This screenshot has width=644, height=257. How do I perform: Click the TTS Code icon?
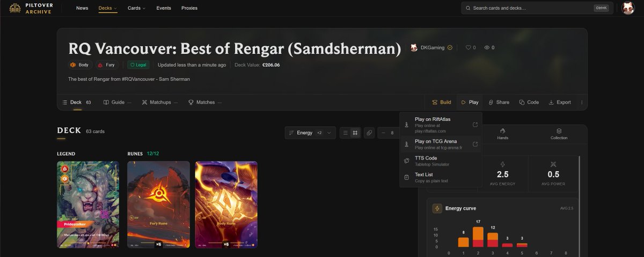[407, 161]
